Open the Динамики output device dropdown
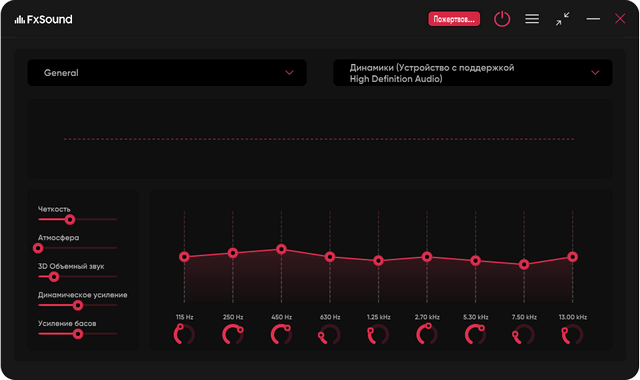This screenshot has width=640, height=380. 473,73
